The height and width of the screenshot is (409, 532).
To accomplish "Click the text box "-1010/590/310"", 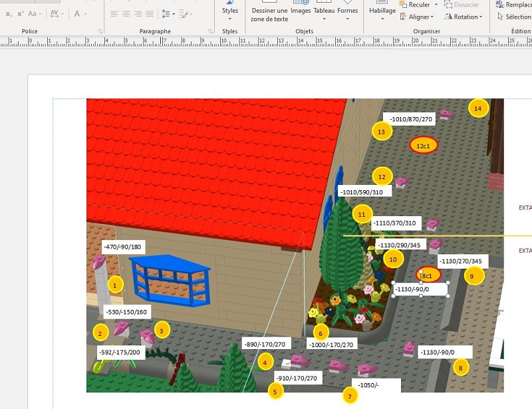I will (x=364, y=192).
